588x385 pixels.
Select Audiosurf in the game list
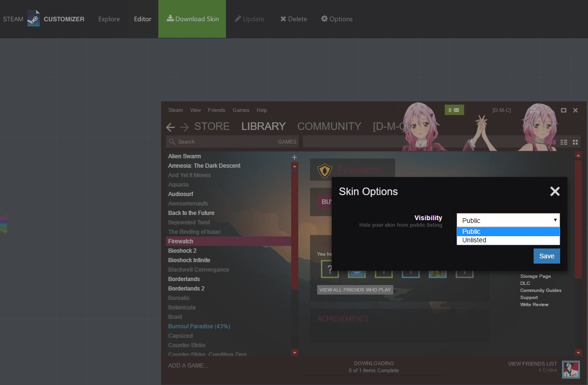(181, 194)
